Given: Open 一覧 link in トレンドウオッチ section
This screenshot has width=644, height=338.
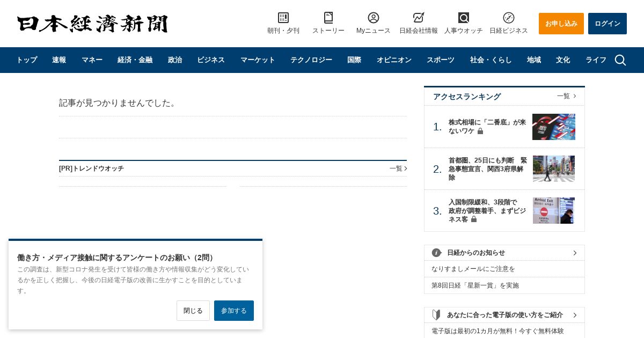Looking at the screenshot, I should 398,168.
